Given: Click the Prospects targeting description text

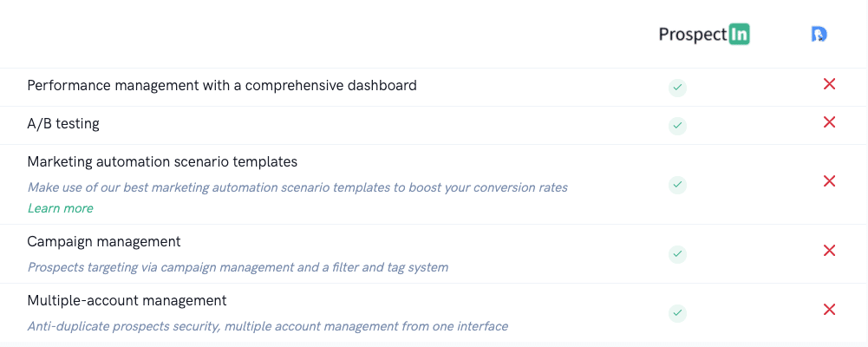Looking at the screenshot, I should (238, 267).
